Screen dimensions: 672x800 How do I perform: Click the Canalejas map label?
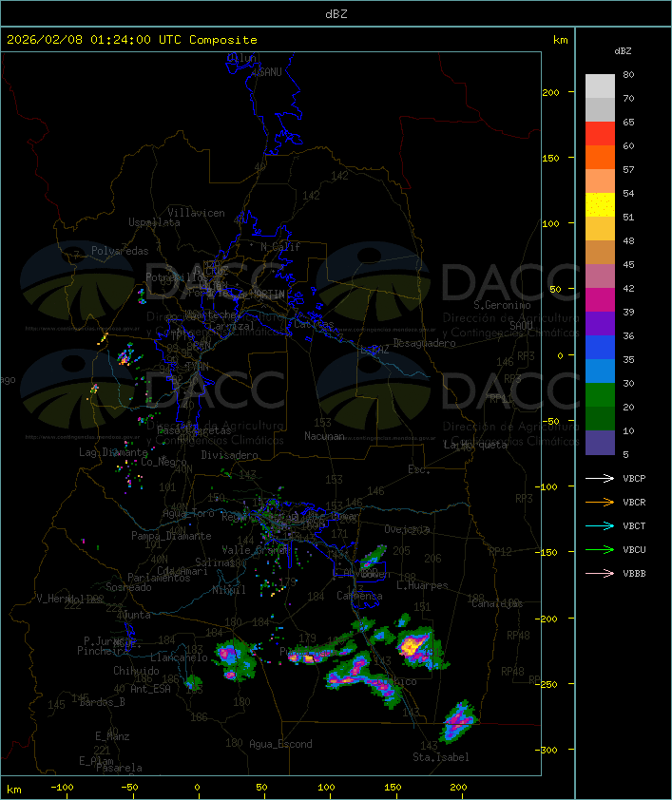pyautogui.click(x=497, y=603)
